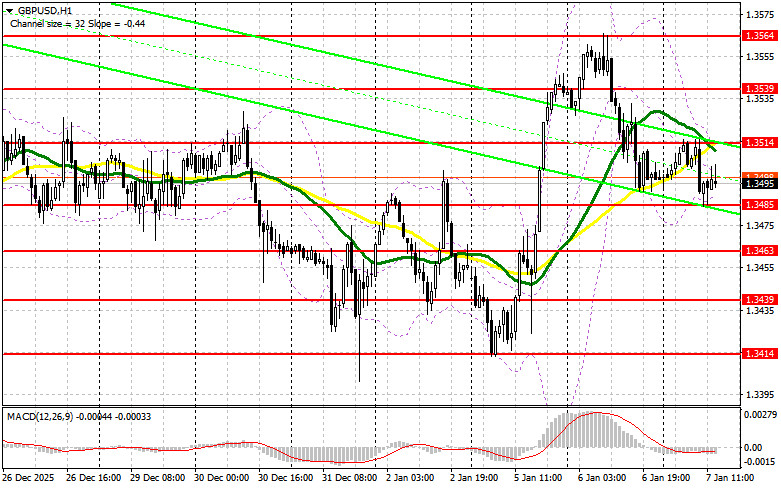Click the 1.3485 red price label

coord(760,205)
